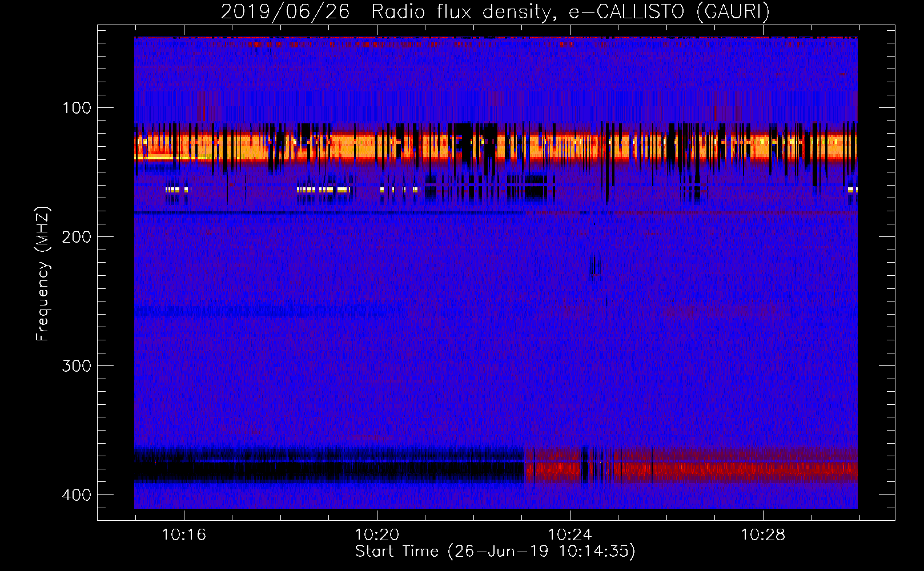
Task: Click the 200 MHz frequency tick label
Action: click(x=77, y=237)
